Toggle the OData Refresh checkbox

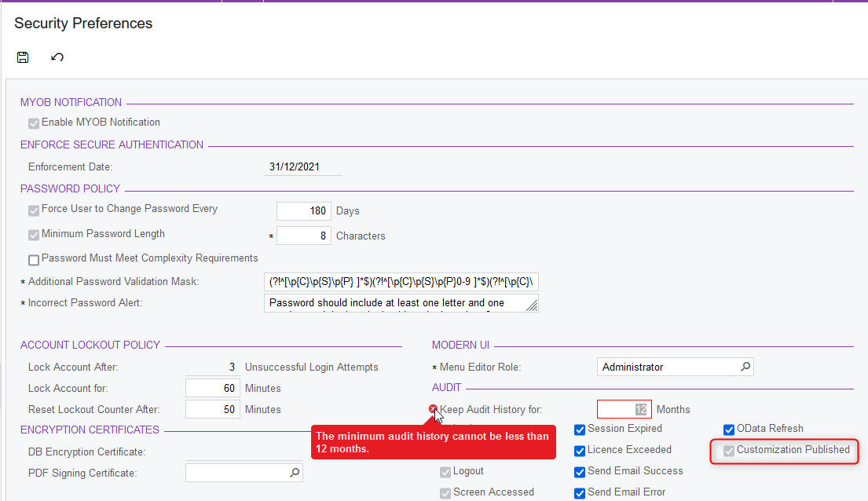(729, 430)
